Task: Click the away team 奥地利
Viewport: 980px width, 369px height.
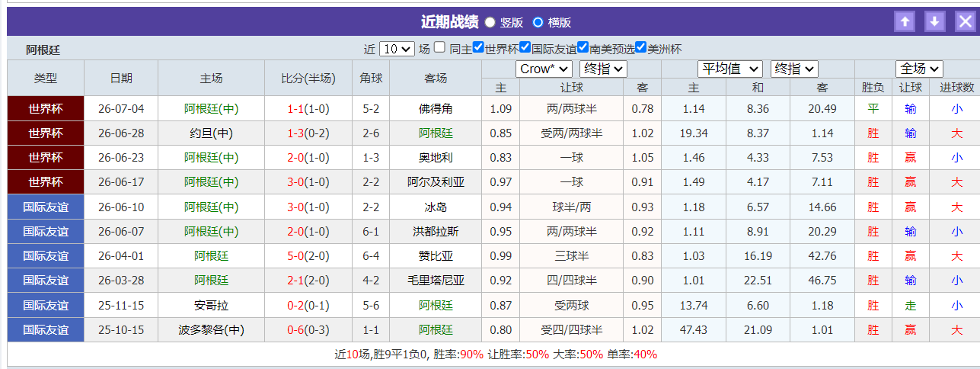Action: click(436, 158)
